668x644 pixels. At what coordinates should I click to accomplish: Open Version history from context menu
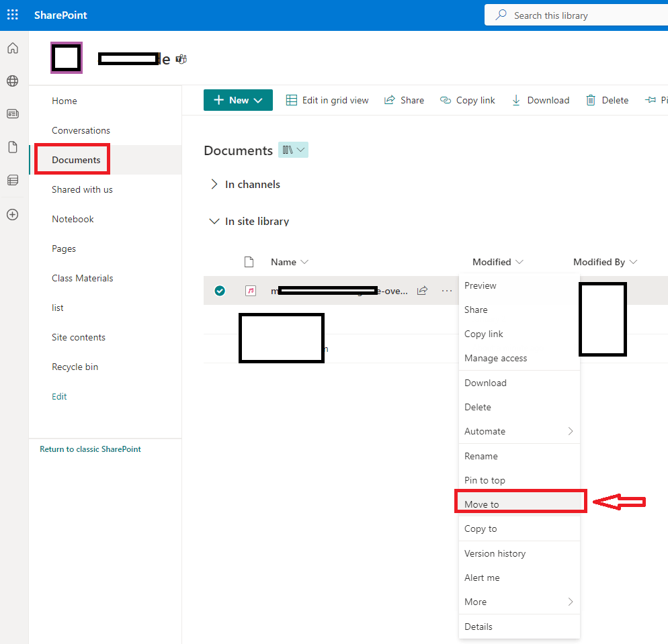pyautogui.click(x=519, y=553)
